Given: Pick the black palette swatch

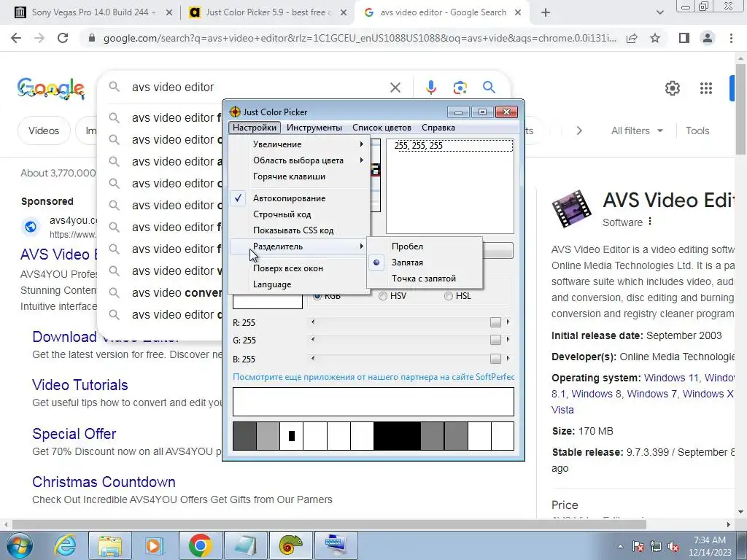Looking at the screenshot, I should (x=397, y=436).
